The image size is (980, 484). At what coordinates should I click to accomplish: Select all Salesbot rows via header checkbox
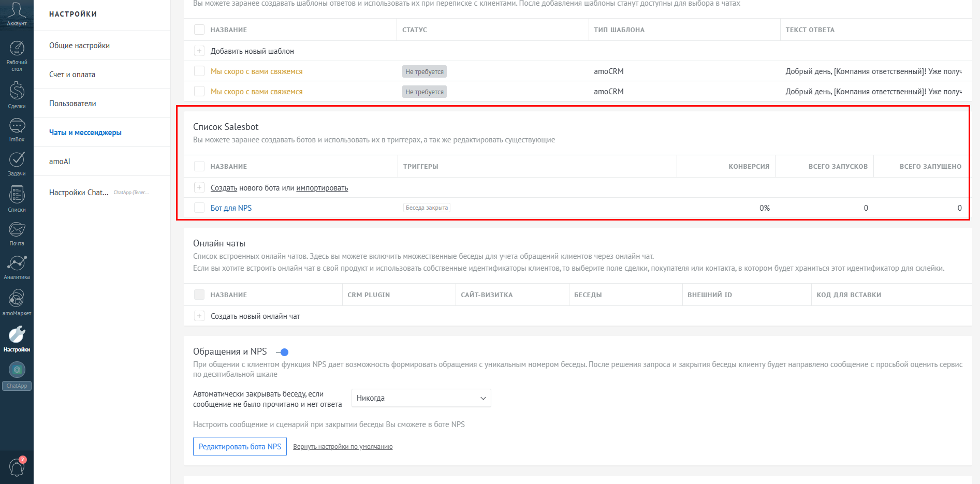point(199,166)
